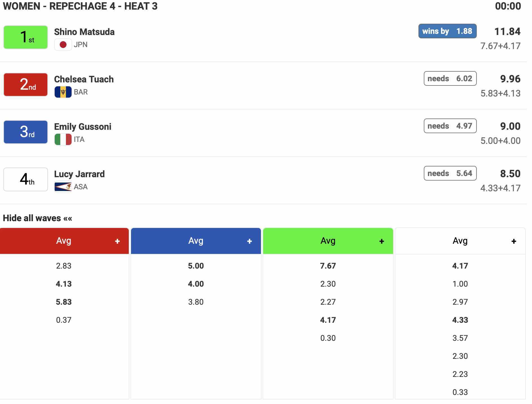Collapse wave scores with Hide all waves
Viewport: 532px width, 404px height.
[37, 218]
